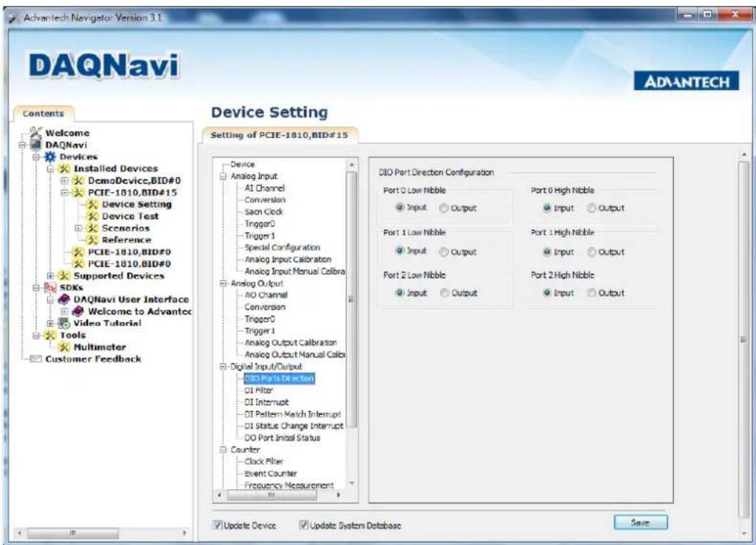Expand the Supported Devices node

coord(50,276)
